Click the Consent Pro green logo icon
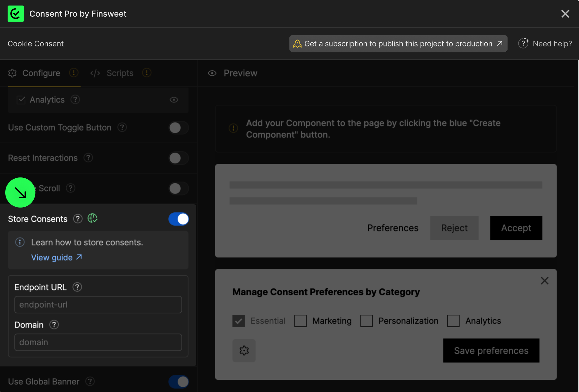Viewport: 579px width, 392px height. (x=16, y=14)
